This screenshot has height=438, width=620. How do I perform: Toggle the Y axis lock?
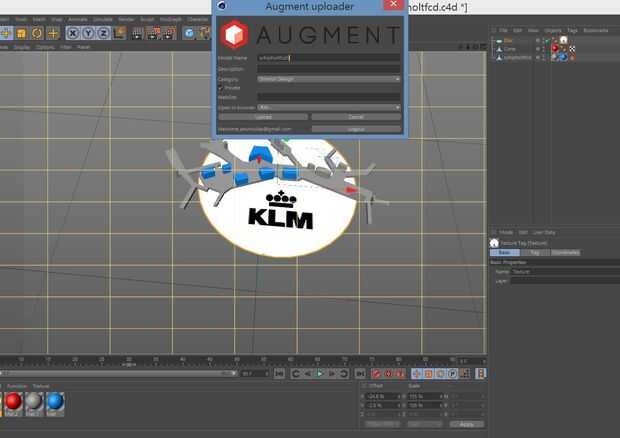[88, 34]
